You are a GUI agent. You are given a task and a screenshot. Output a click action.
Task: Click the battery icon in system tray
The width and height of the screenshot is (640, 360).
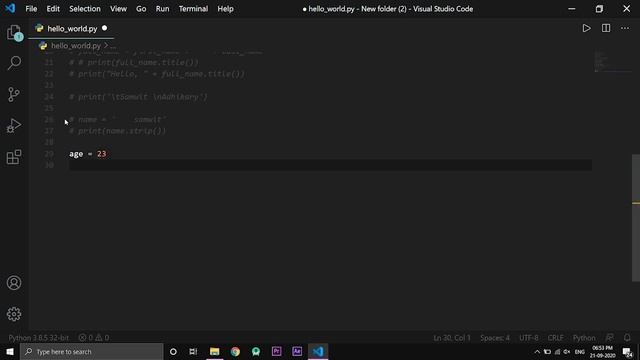(x=547, y=352)
